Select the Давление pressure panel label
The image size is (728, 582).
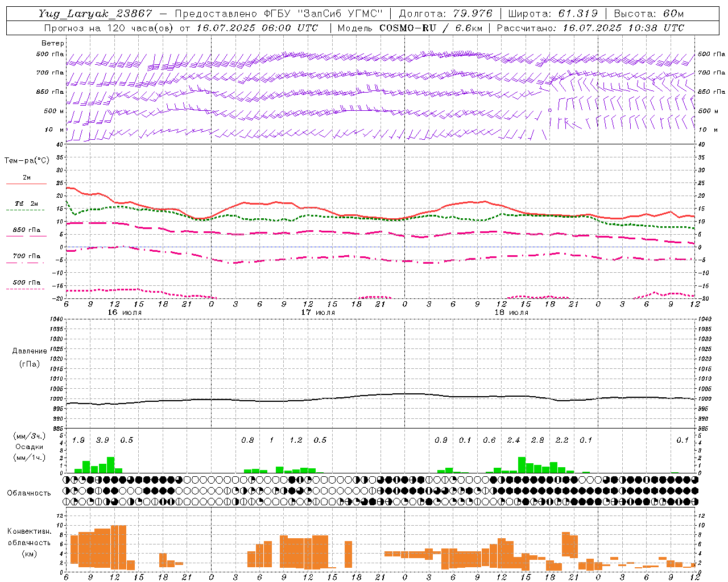tap(29, 351)
